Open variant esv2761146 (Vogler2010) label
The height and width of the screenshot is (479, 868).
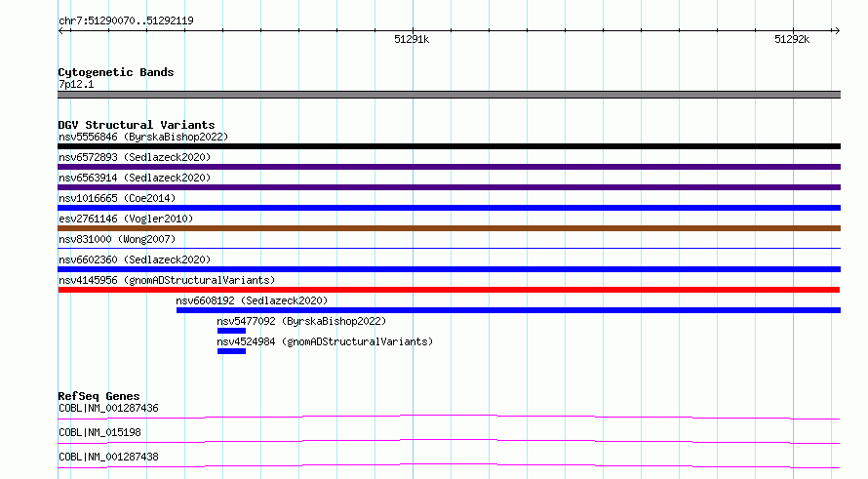pyautogui.click(x=126, y=219)
